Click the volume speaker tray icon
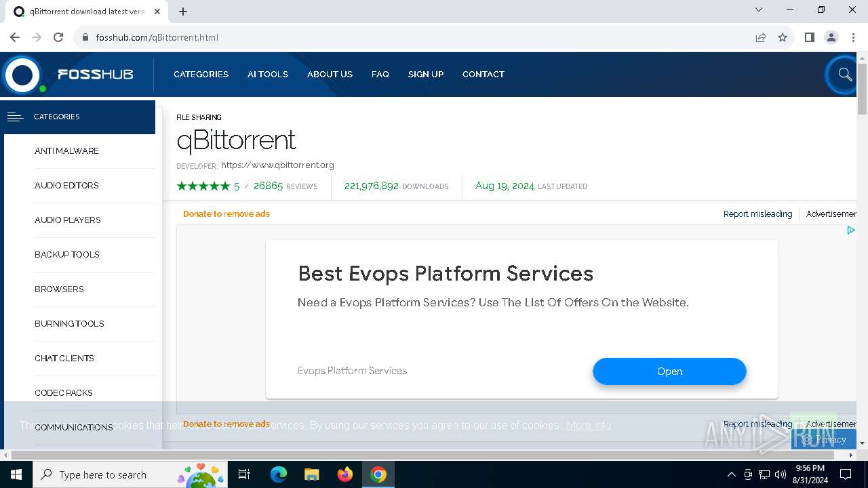This screenshot has height=488, width=868. pos(781,474)
